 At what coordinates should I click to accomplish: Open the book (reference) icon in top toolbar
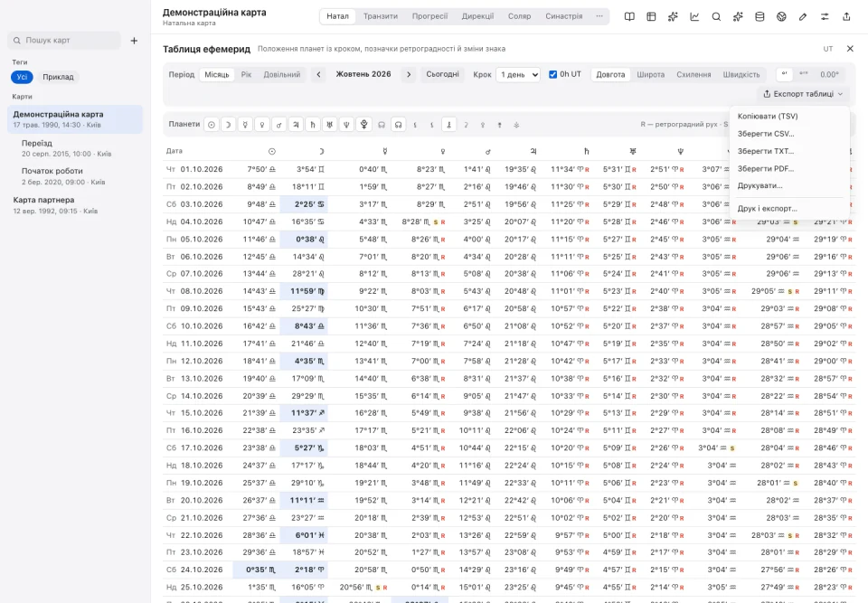tap(629, 16)
